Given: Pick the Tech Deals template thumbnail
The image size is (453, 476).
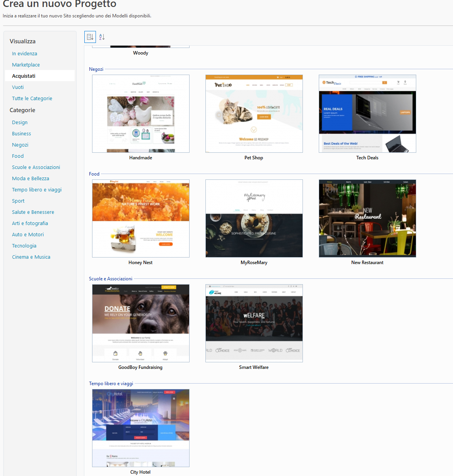Looking at the screenshot, I should [x=367, y=114].
